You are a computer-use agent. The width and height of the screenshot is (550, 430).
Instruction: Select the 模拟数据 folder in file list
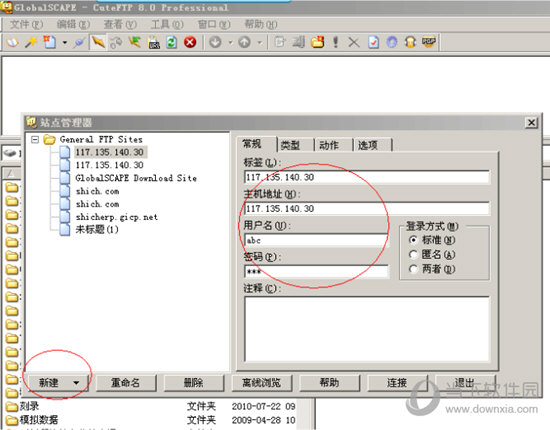tap(39, 419)
